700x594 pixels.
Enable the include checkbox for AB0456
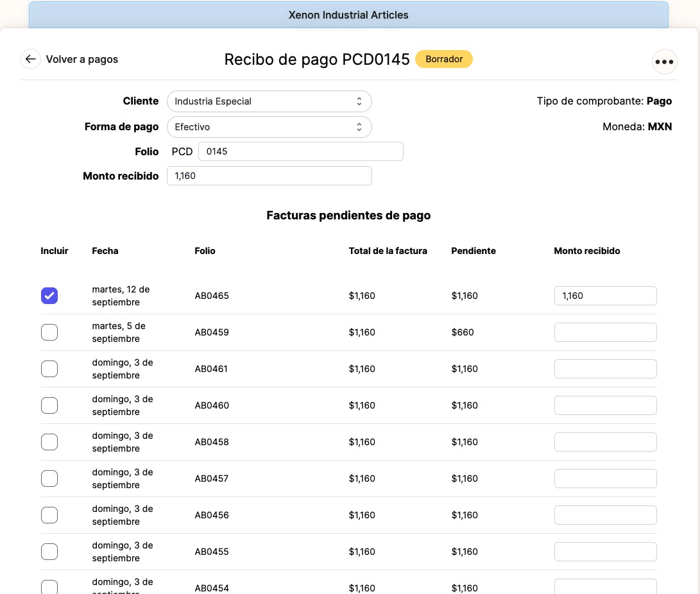pos(49,515)
